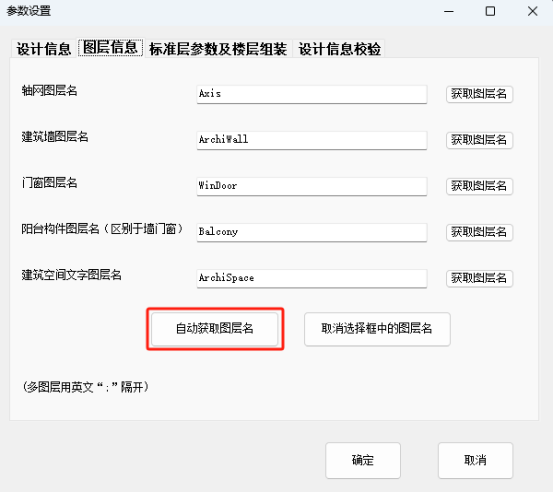This screenshot has width=554, height=493.
Task: Click the 自动获取图层名 button
Action: [215, 329]
